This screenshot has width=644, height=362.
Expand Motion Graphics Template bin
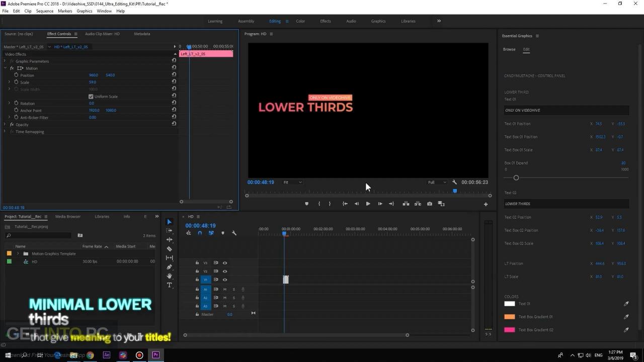(x=18, y=253)
